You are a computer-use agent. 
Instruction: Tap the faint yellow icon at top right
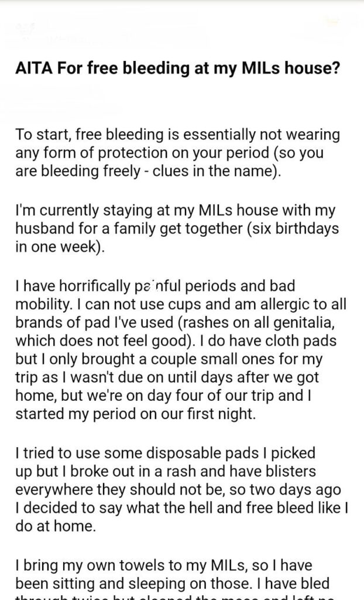(x=334, y=23)
